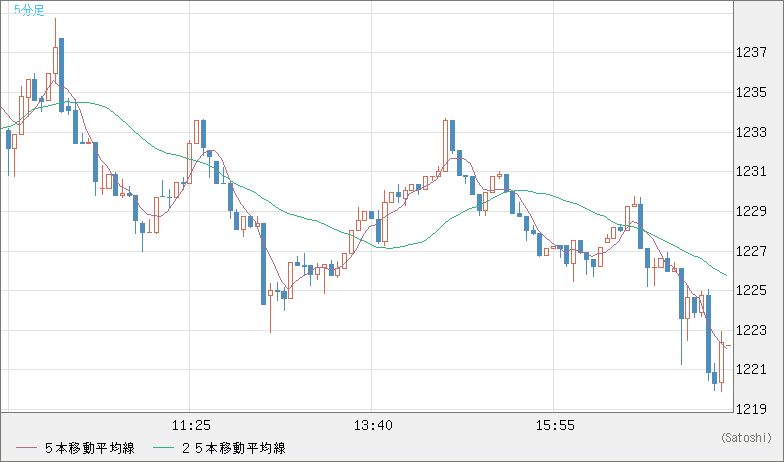The height and width of the screenshot is (462, 784).
Task: Click the 1225 price axis label
Action: (751, 290)
